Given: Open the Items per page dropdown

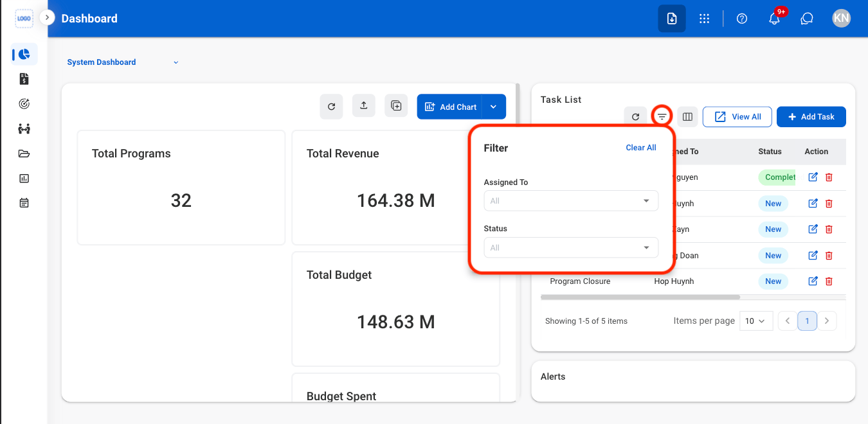Looking at the screenshot, I should click(756, 321).
